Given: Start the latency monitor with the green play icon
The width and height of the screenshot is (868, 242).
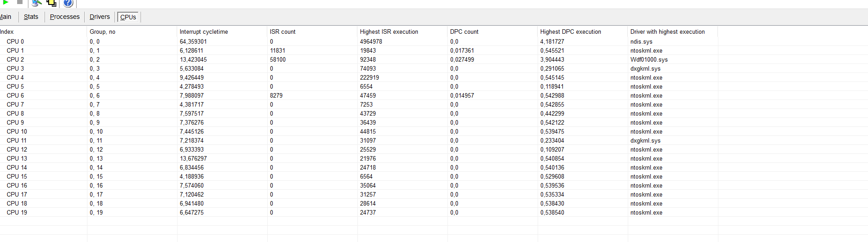Looking at the screenshot, I should tap(6, 2).
